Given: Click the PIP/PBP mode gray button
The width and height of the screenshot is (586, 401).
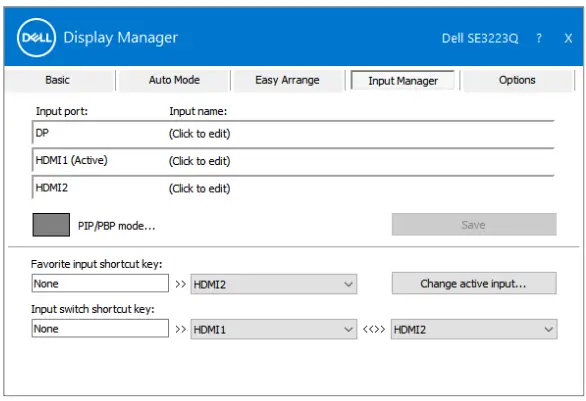Looking at the screenshot, I should (51, 225).
